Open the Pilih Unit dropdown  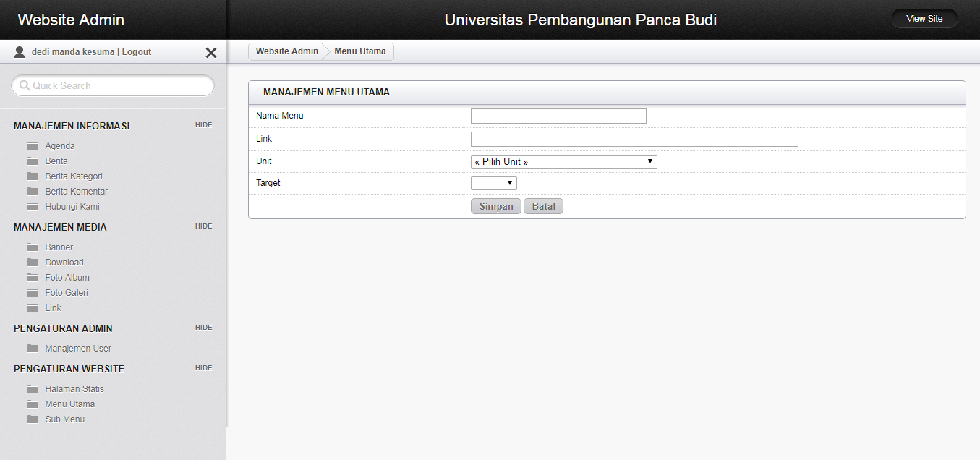click(563, 162)
